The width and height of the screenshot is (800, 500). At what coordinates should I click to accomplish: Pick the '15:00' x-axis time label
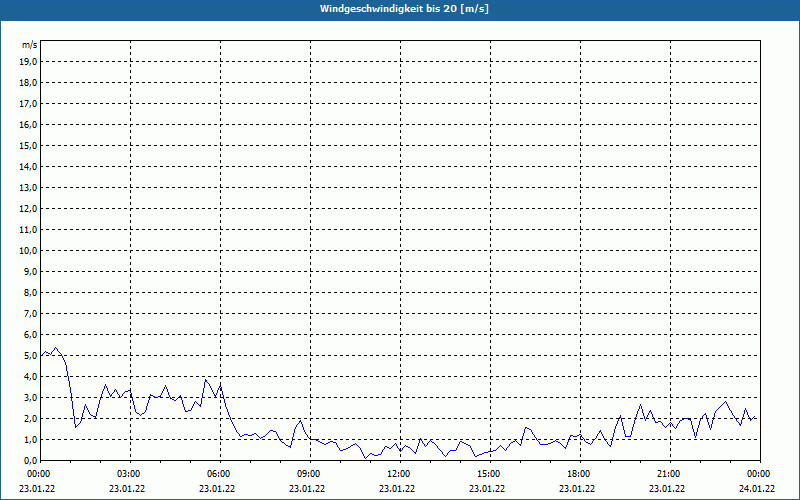click(490, 474)
